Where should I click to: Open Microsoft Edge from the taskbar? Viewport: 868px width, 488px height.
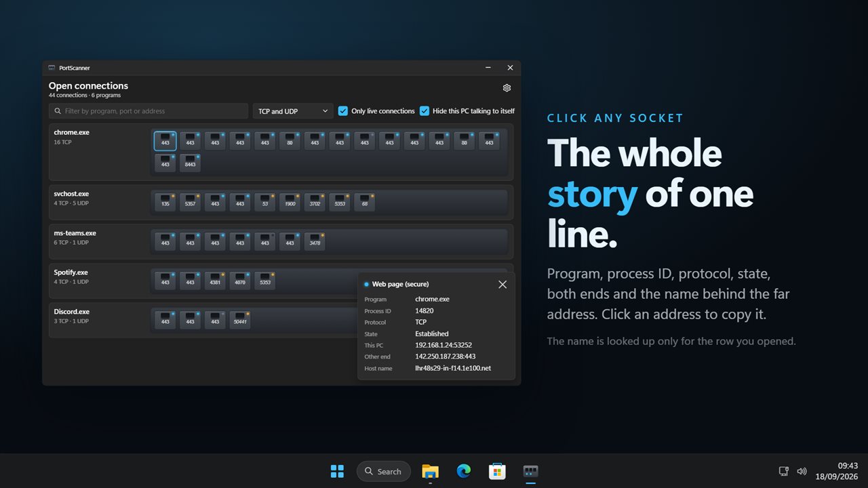click(464, 471)
